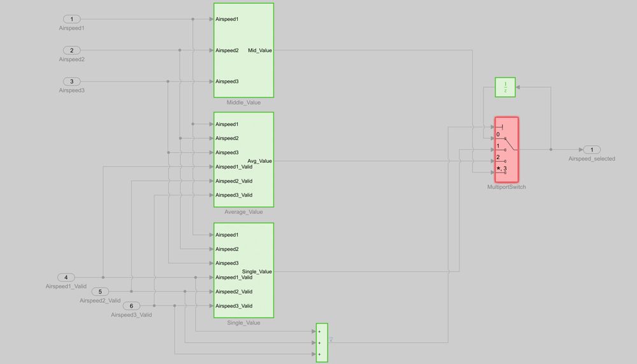Select the Middle_Value subsystem block

(243, 50)
